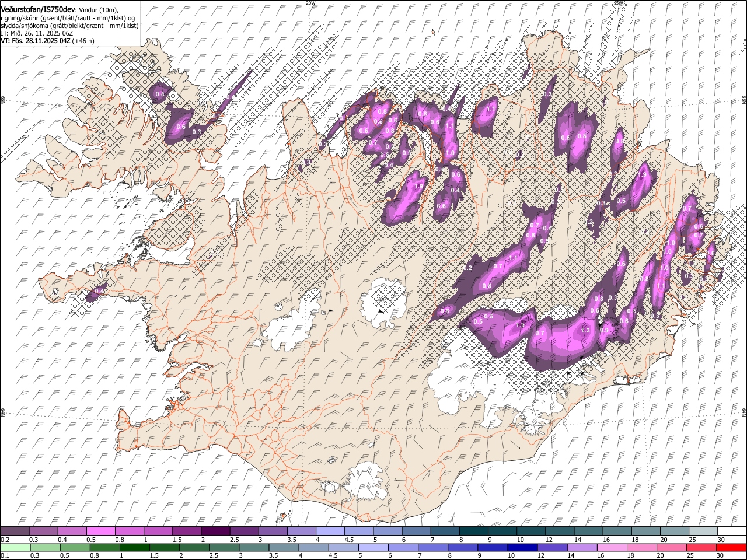Select bottom-row pale green swatch between 0.1 and 0.3
The image size is (747, 560).
pos(15,548)
